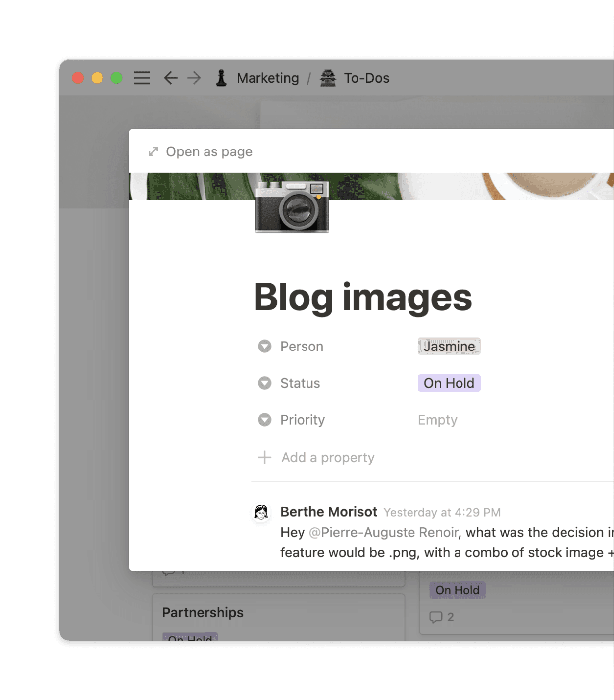Viewport: 614px width, 700px height.
Task: Click Empty to set a Priority value
Action: click(437, 419)
